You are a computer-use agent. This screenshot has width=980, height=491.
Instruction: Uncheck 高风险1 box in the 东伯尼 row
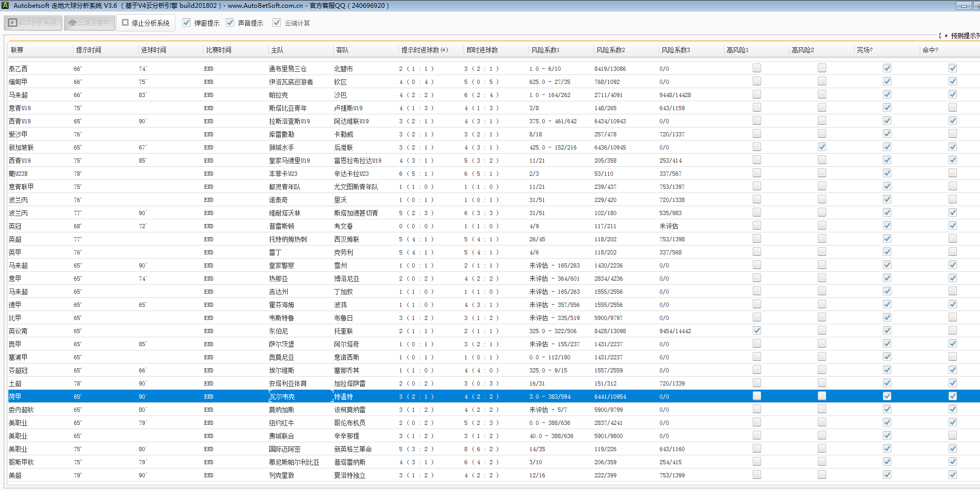[x=757, y=331]
